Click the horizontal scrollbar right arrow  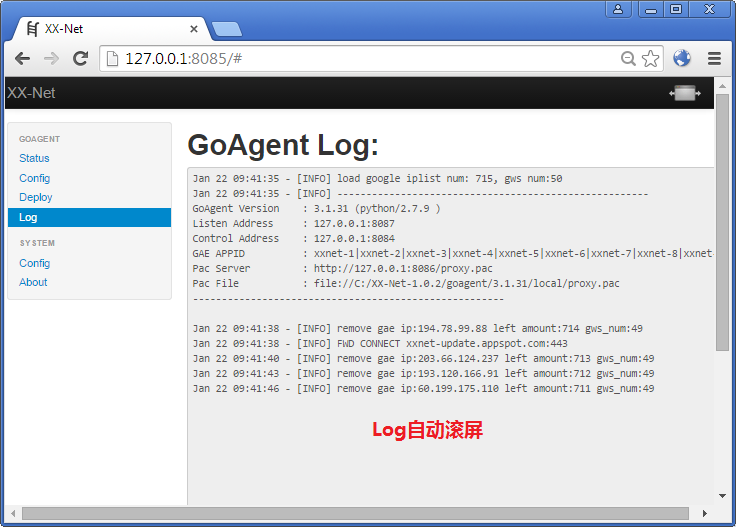705,513
